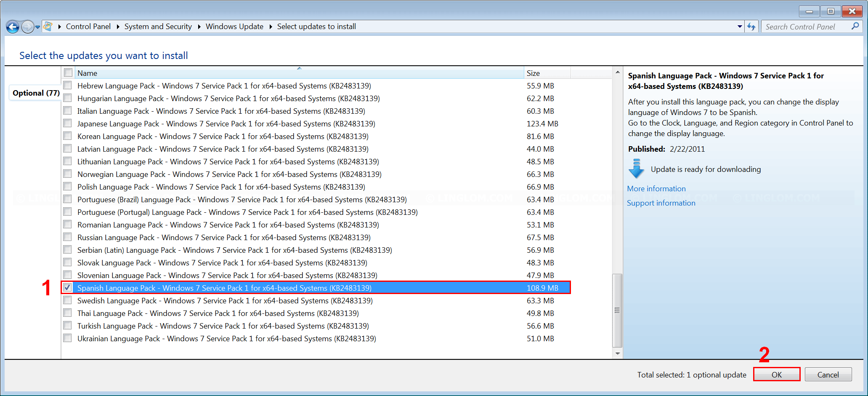Open the Support information link
This screenshot has width=868, height=396.
pos(661,203)
